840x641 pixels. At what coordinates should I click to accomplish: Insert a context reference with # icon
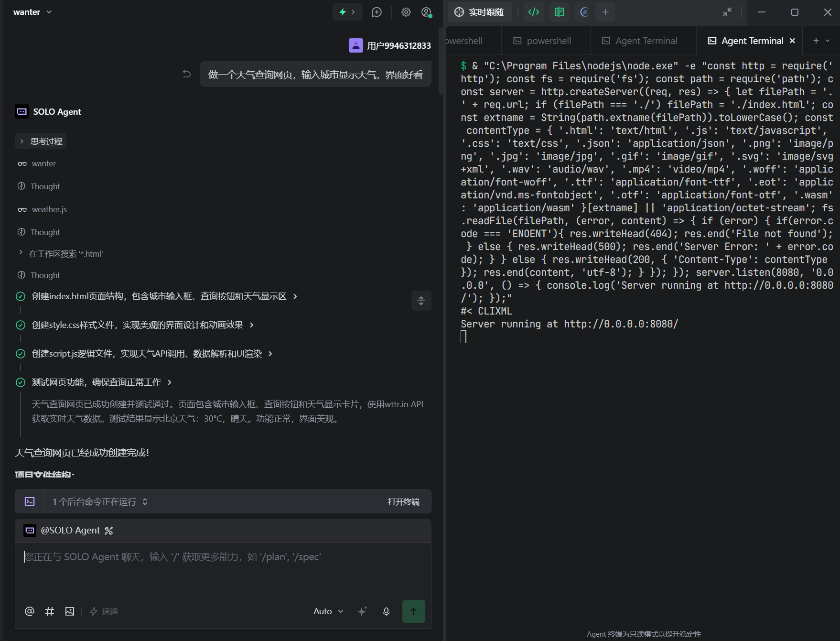[50, 611]
